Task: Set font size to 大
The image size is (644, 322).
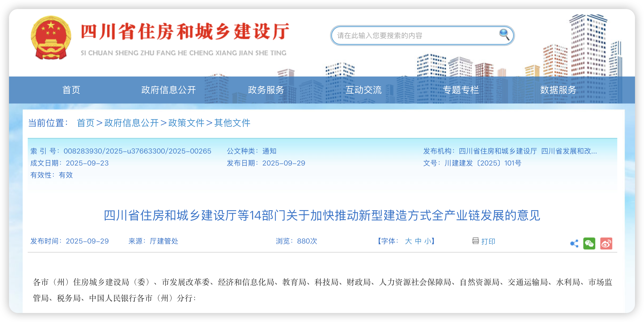Action: (408, 241)
